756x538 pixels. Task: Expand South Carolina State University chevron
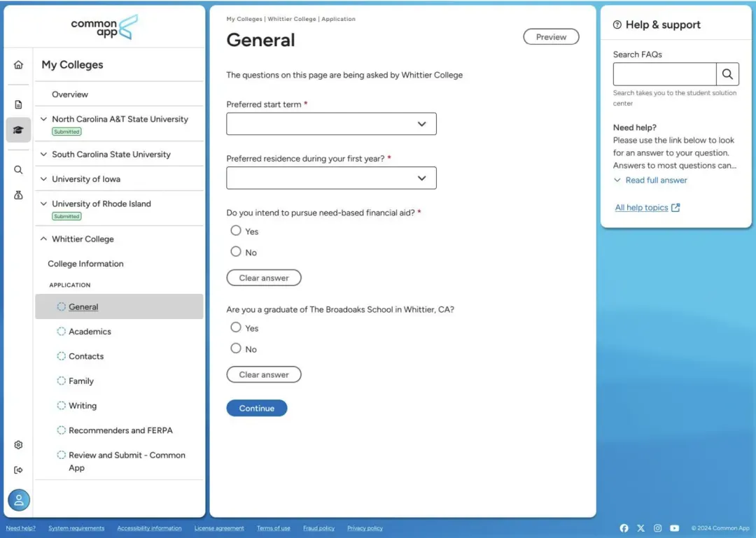pyautogui.click(x=43, y=155)
